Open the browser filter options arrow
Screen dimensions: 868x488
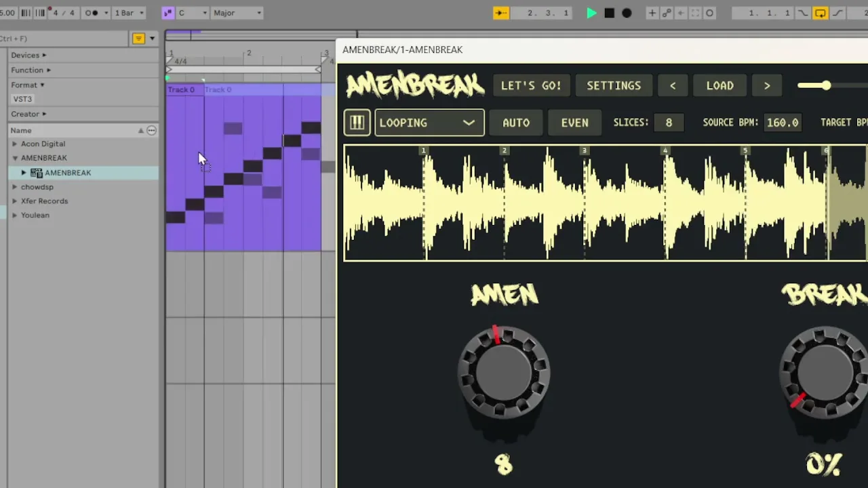152,39
